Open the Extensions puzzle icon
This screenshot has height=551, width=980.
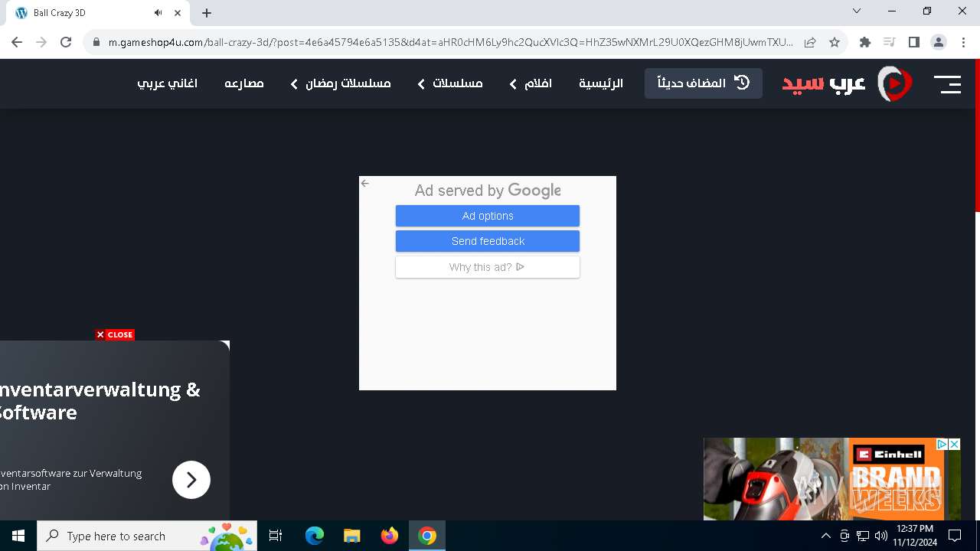(x=865, y=42)
